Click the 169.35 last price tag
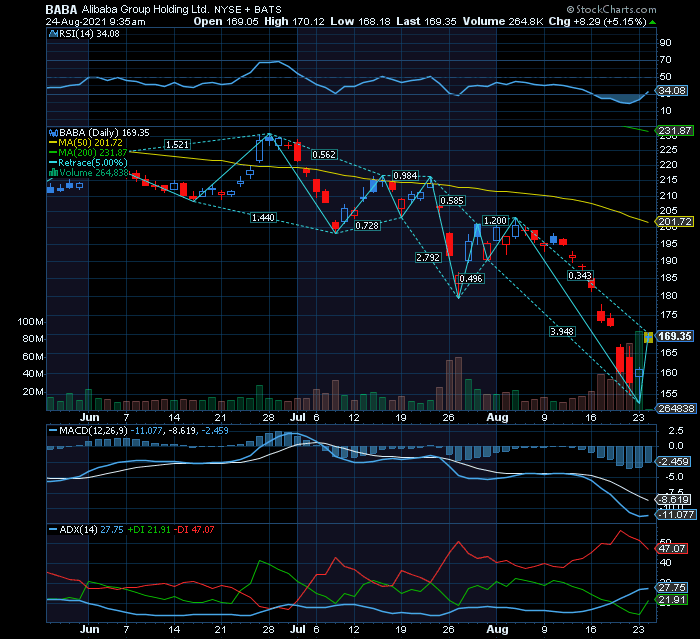 (x=674, y=336)
